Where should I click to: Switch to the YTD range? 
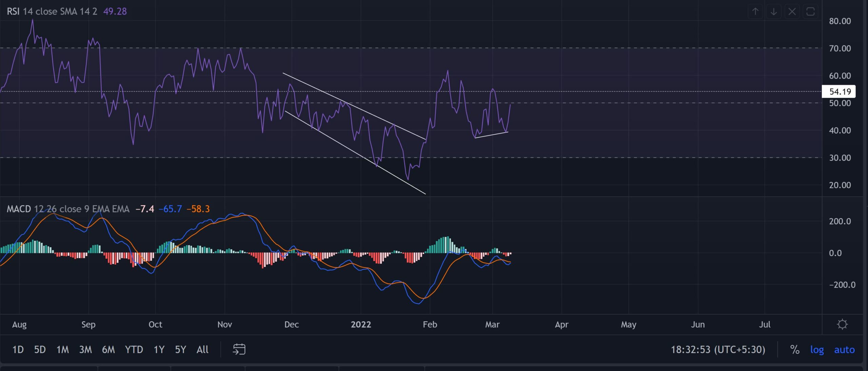[x=134, y=350]
